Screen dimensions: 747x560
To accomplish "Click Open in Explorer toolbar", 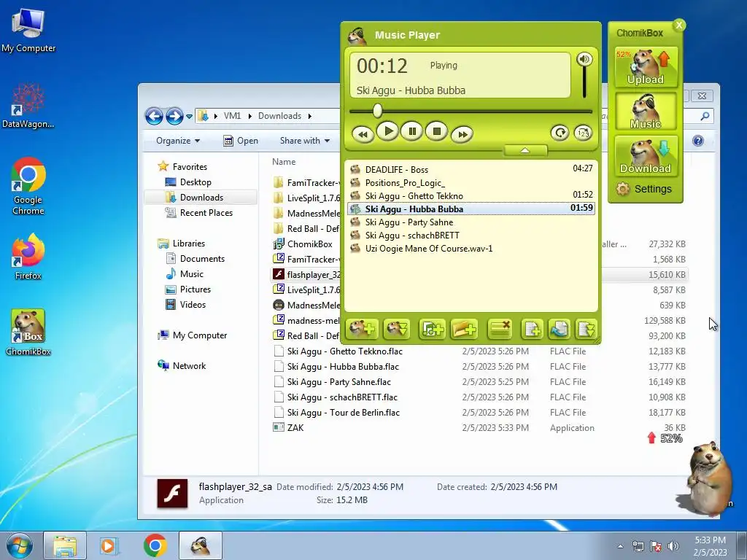I will pyautogui.click(x=241, y=141).
